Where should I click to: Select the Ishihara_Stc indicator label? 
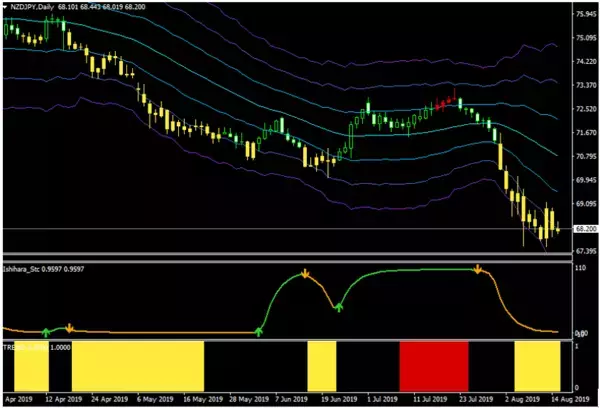(x=26, y=269)
